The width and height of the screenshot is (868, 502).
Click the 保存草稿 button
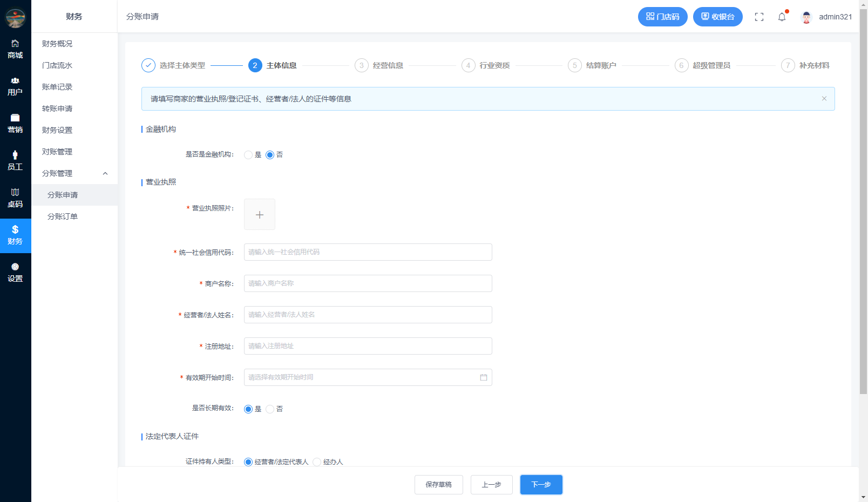point(438,485)
